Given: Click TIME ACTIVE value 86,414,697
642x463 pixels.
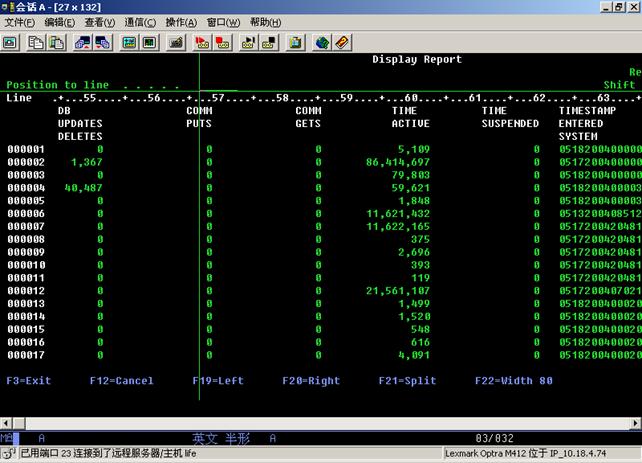Looking at the screenshot, I should tap(398, 162).
